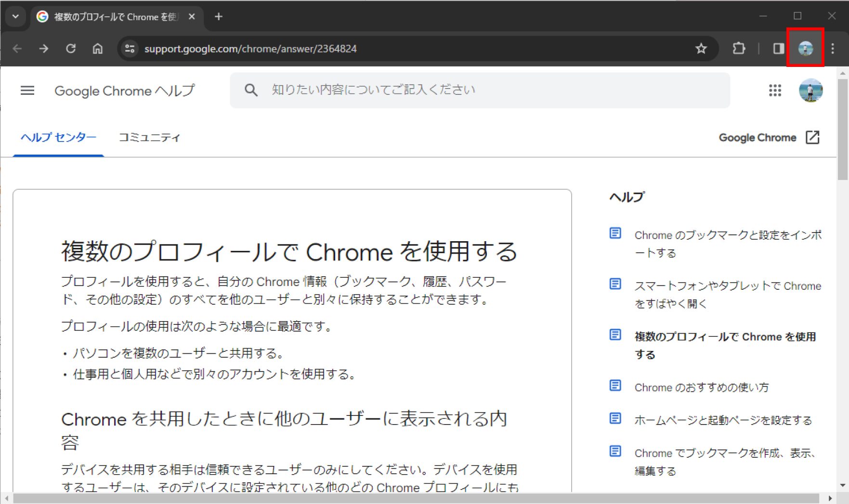Click the scrollbar up arrow
The image size is (849, 504).
843,73
